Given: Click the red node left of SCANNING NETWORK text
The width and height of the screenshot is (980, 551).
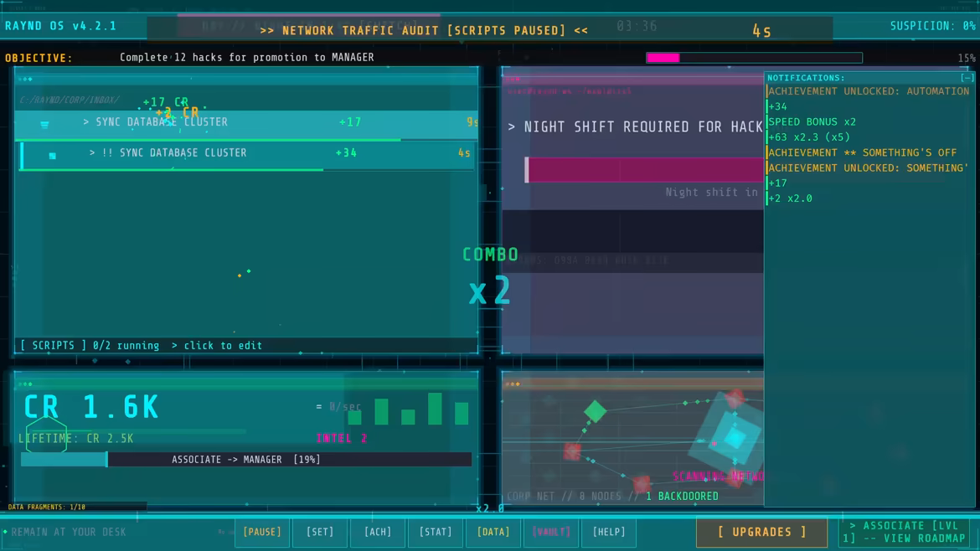Looking at the screenshot, I should click(x=642, y=483).
